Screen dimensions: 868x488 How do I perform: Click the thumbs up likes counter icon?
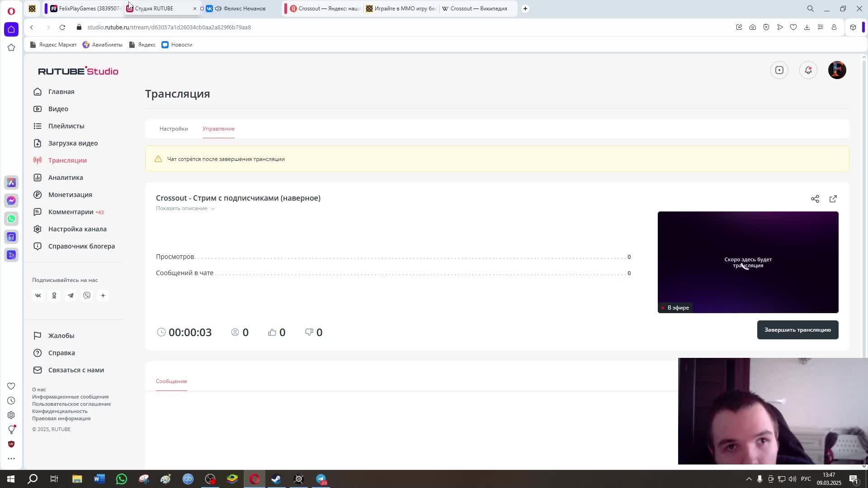pos(272,333)
